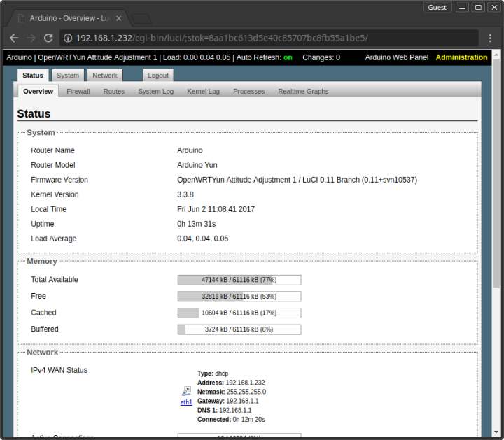Viewport: 504px width, 440px height.
Task: Switch to the Network tab
Action: pyautogui.click(x=105, y=75)
